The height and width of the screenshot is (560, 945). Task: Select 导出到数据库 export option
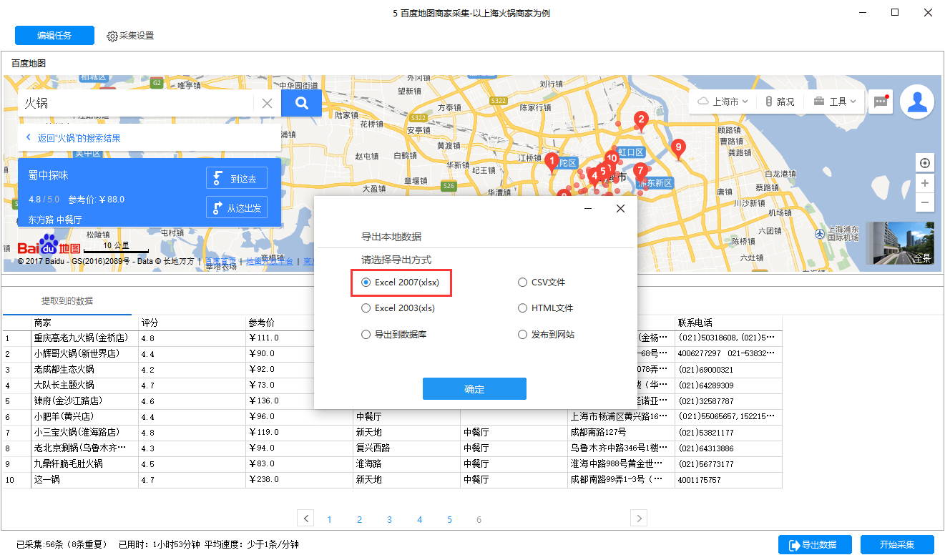394,334
